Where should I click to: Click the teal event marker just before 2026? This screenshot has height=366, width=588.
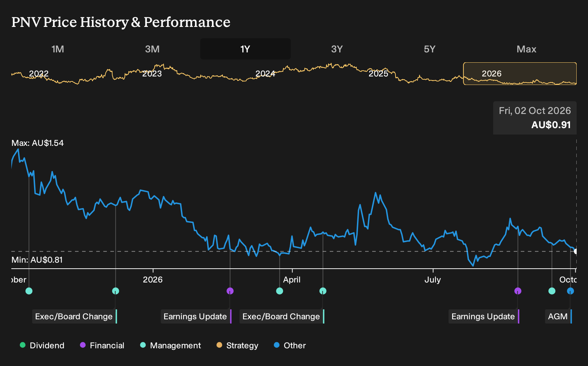pyautogui.click(x=116, y=291)
